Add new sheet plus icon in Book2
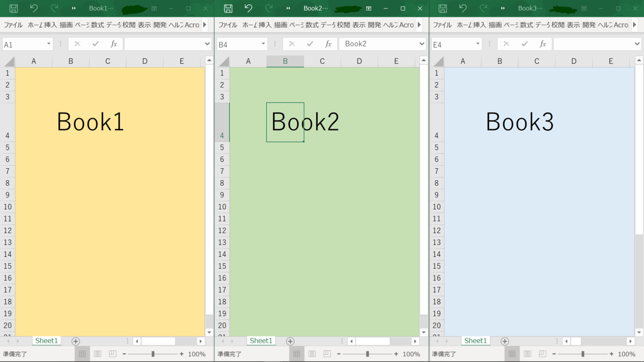This screenshot has height=362, width=644. [290, 341]
